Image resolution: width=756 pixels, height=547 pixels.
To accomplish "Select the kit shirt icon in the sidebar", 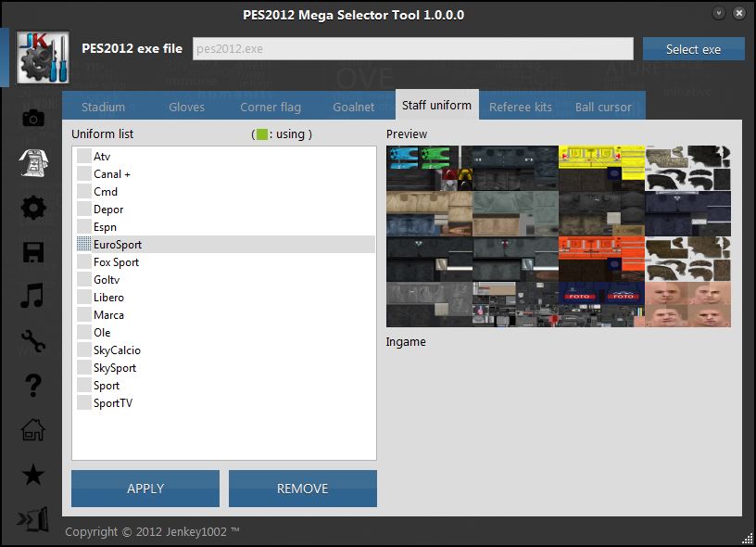I will pyautogui.click(x=33, y=163).
